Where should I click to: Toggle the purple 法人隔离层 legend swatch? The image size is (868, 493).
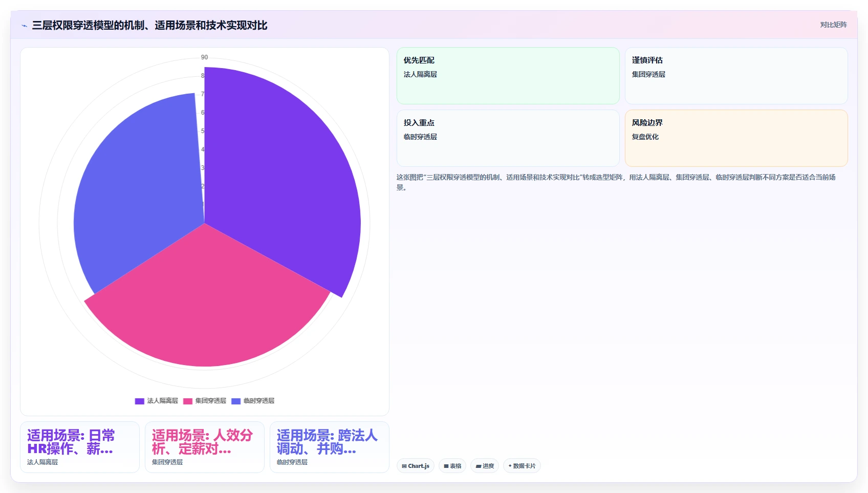point(140,401)
